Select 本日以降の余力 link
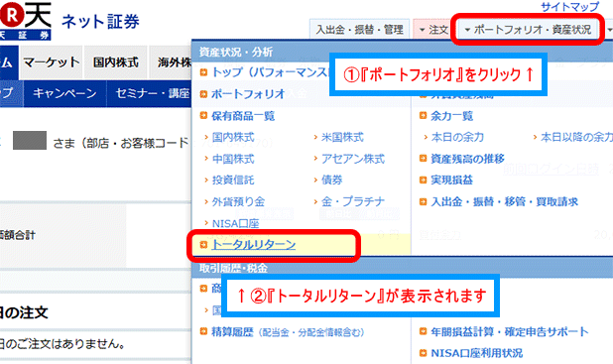613x364 pixels. 576,137
